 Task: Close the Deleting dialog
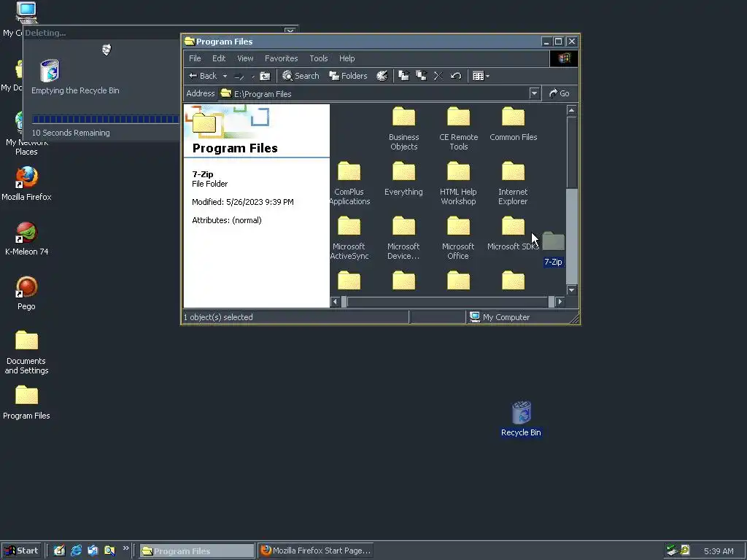(x=290, y=31)
